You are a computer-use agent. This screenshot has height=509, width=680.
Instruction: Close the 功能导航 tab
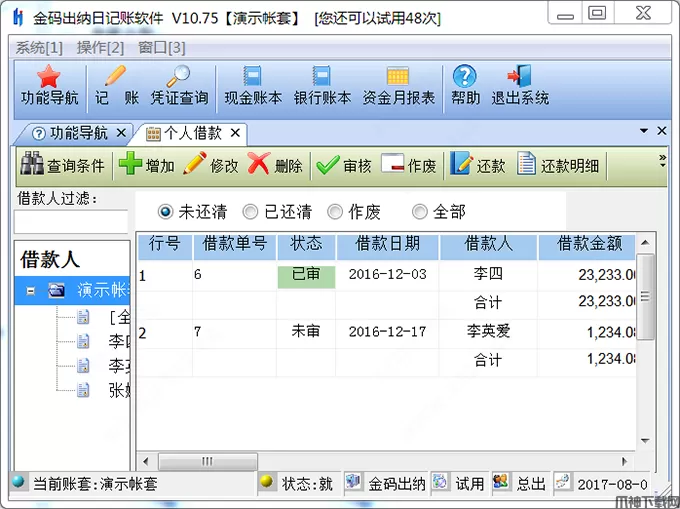(121, 133)
